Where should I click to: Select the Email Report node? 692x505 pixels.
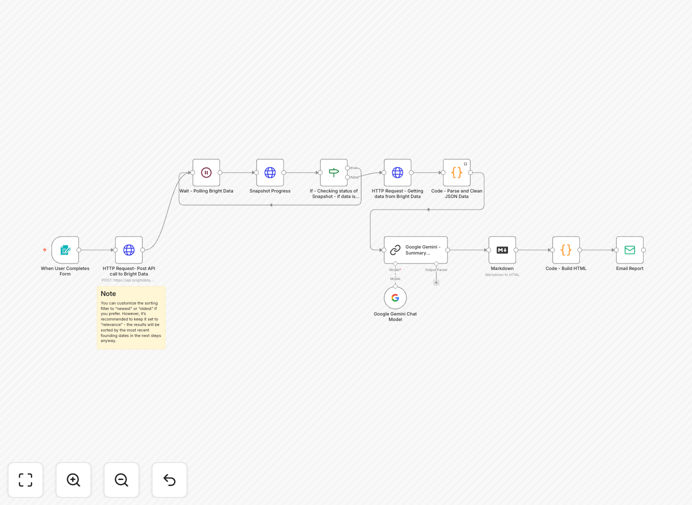click(630, 250)
